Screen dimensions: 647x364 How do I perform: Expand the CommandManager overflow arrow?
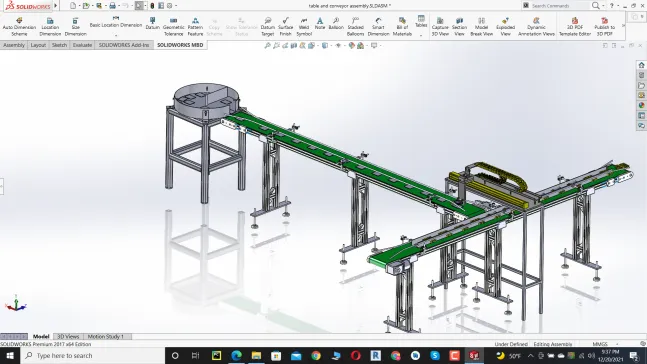(x=623, y=26)
